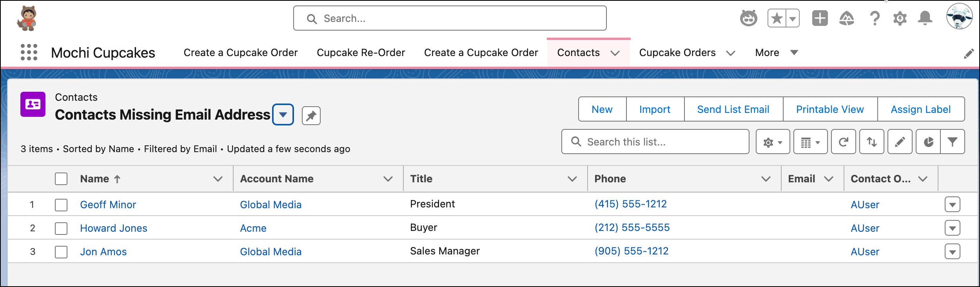Show row actions for Jon Amos
The width and height of the screenshot is (980, 287).
click(953, 251)
